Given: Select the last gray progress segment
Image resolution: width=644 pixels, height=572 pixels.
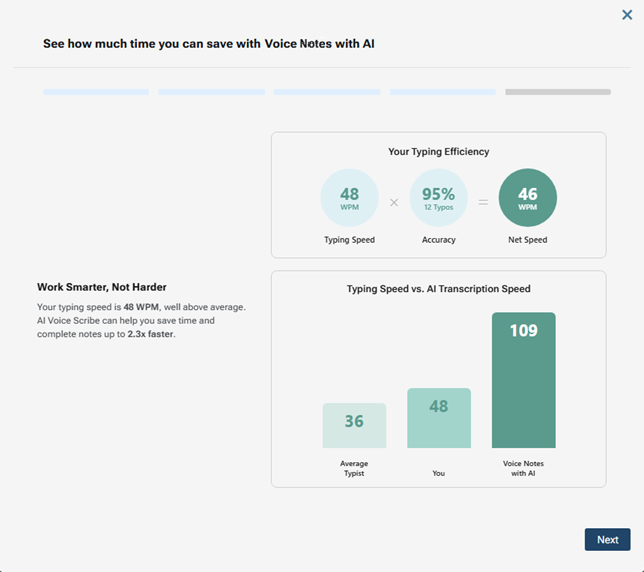Looking at the screenshot, I should point(557,92).
